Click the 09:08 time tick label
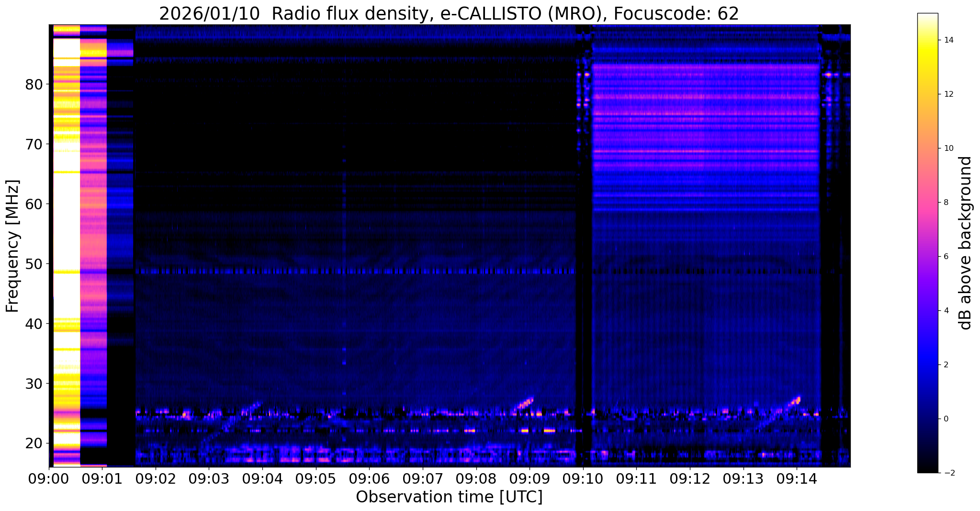 click(476, 478)
